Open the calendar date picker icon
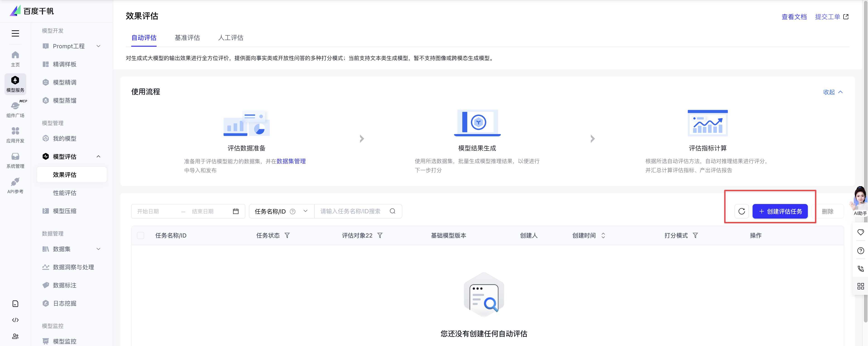The image size is (868, 346). [236, 211]
